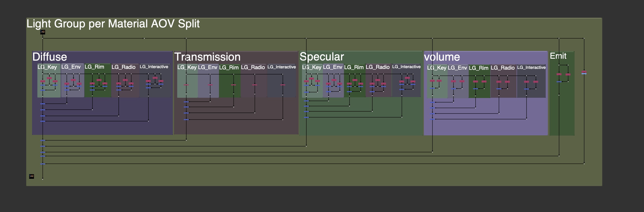Click the pink node in Transmission LG_Rim
The height and width of the screenshot is (212, 644).
(234, 85)
